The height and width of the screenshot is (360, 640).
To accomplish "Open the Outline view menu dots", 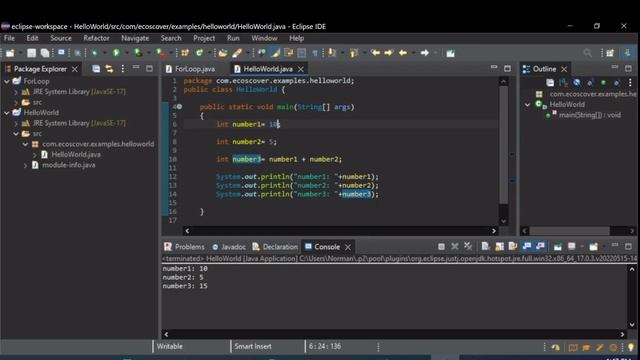I will coord(630,82).
